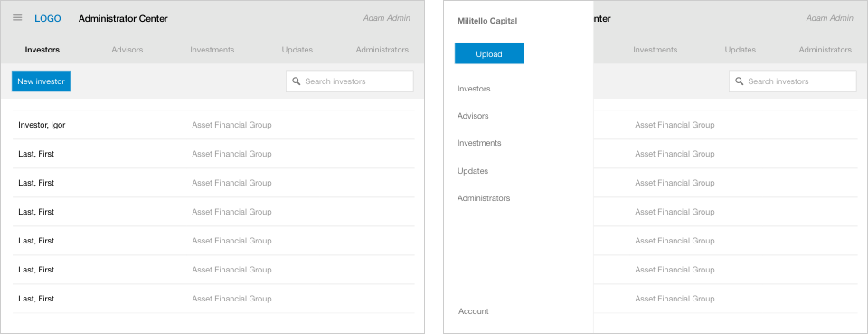Open Account link at drawer bottom
This screenshot has height=334, width=868.
473,311
